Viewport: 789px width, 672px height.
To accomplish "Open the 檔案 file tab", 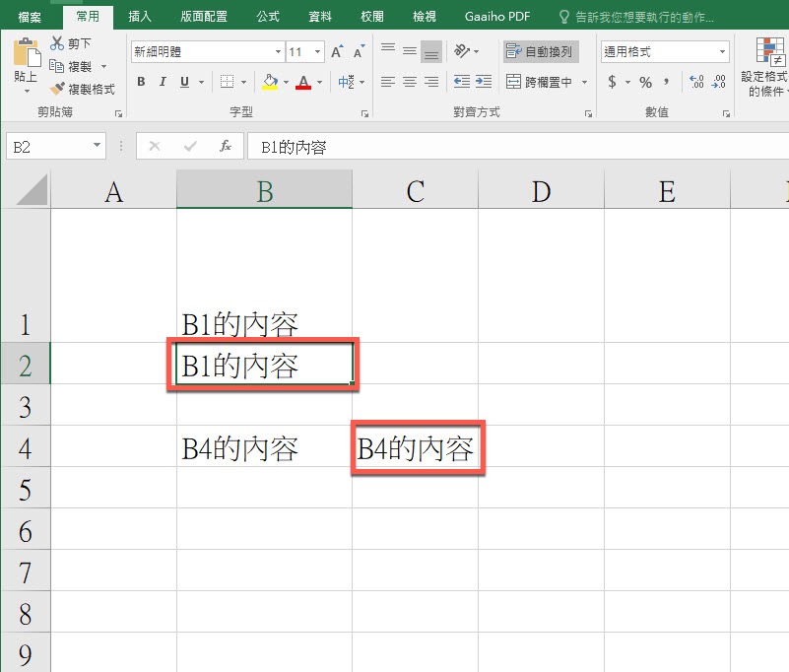I will pos(30,17).
